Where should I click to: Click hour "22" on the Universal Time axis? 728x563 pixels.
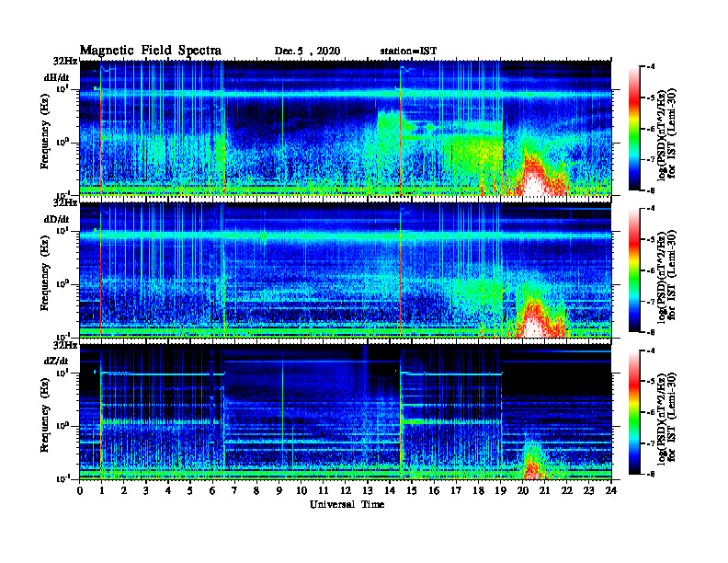[x=567, y=491]
